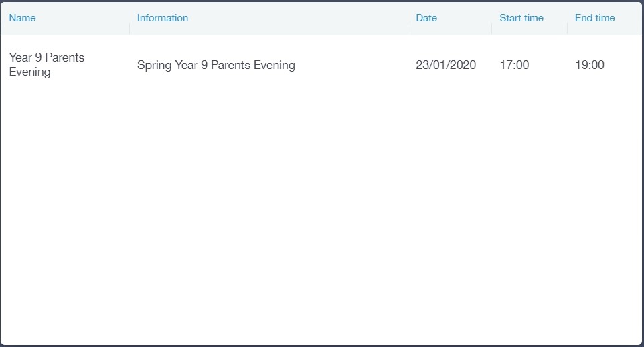Image resolution: width=644 pixels, height=347 pixels.
Task: Click the date cell 23/01/2020
Action: point(446,65)
